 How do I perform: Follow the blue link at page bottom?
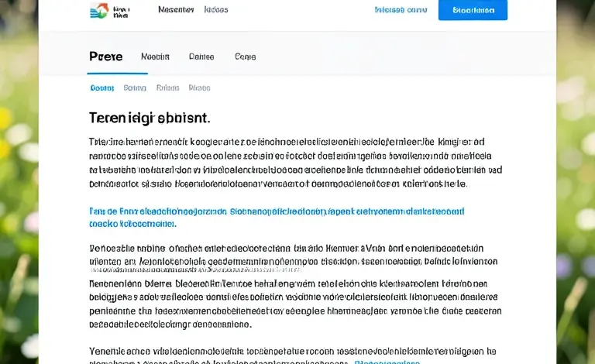pos(387,362)
